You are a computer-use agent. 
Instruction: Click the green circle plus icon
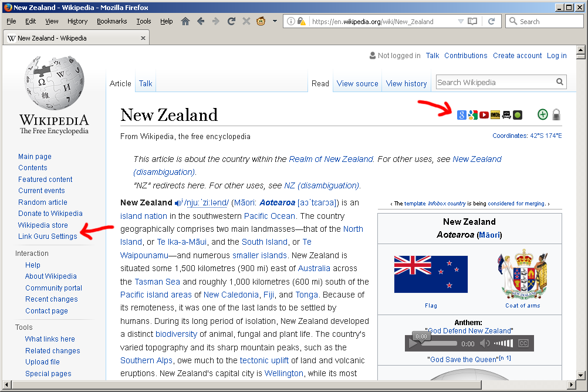(x=543, y=115)
